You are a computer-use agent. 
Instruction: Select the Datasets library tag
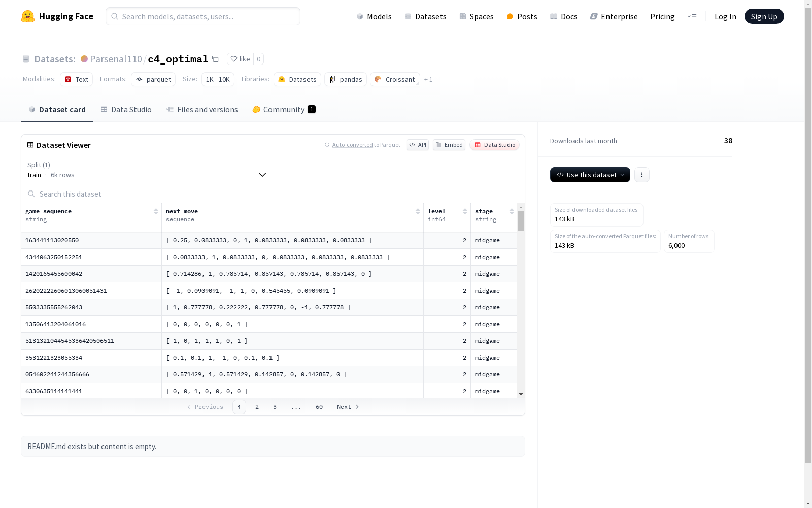pyautogui.click(x=297, y=79)
